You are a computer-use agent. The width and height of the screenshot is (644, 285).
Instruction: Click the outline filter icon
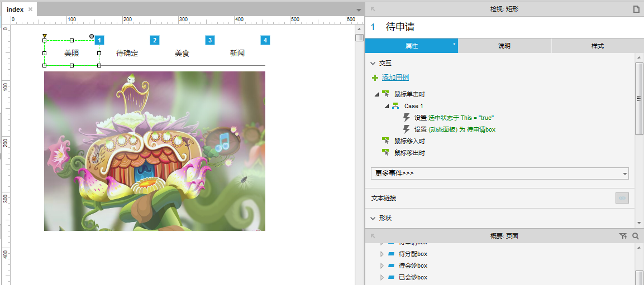click(623, 236)
